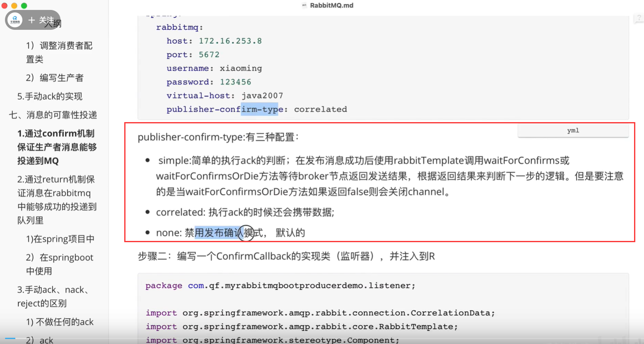Jump to outline heading '5.手动ack的实现'
Viewport: 644px width, 344px height.
tap(50, 96)
